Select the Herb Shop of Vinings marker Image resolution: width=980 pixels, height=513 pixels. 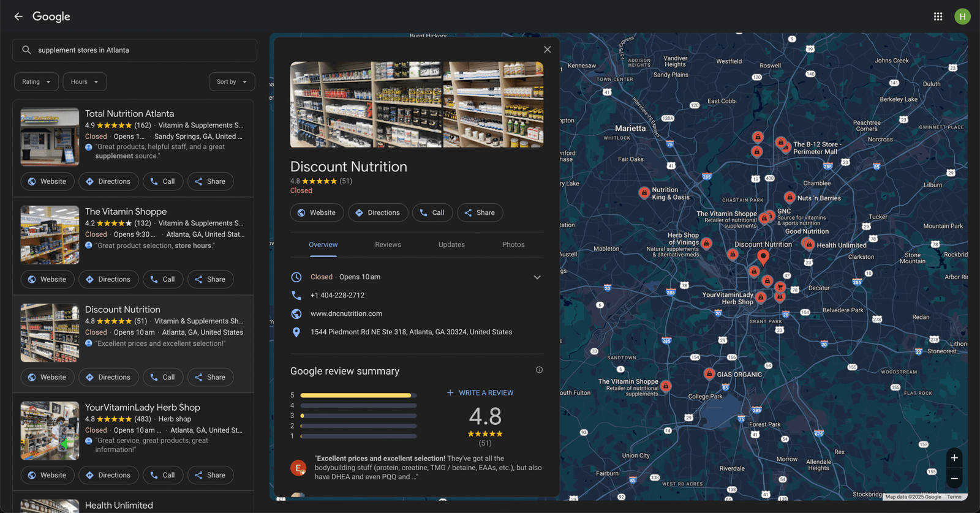(x=706, y=243)
